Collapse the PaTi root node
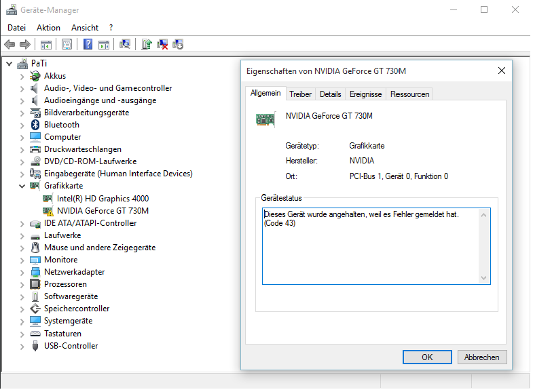Image resolution: width=533 pixels, height=392 pixels. point(10,64)
